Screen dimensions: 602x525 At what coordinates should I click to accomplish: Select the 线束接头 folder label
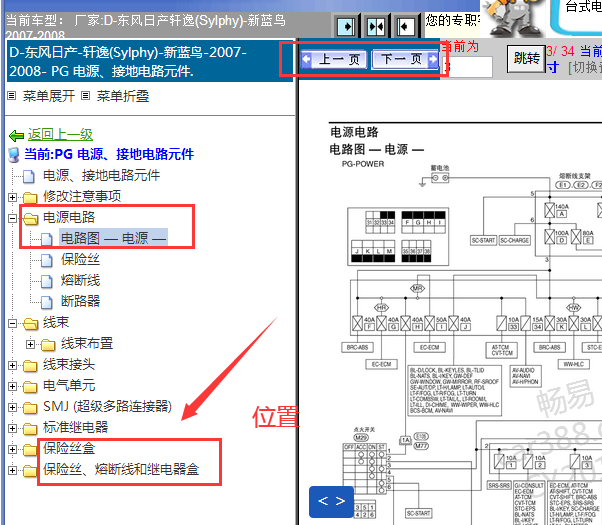click(x=69, y=364)
